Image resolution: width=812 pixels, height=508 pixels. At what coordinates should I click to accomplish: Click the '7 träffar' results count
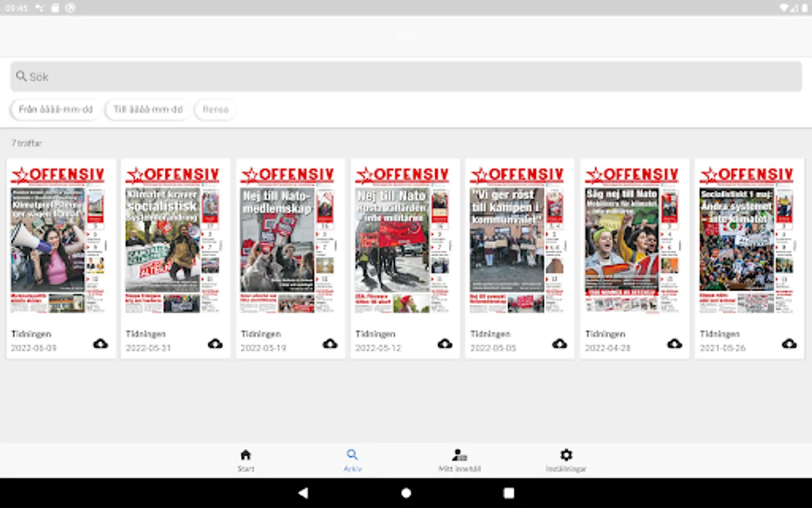27,143
